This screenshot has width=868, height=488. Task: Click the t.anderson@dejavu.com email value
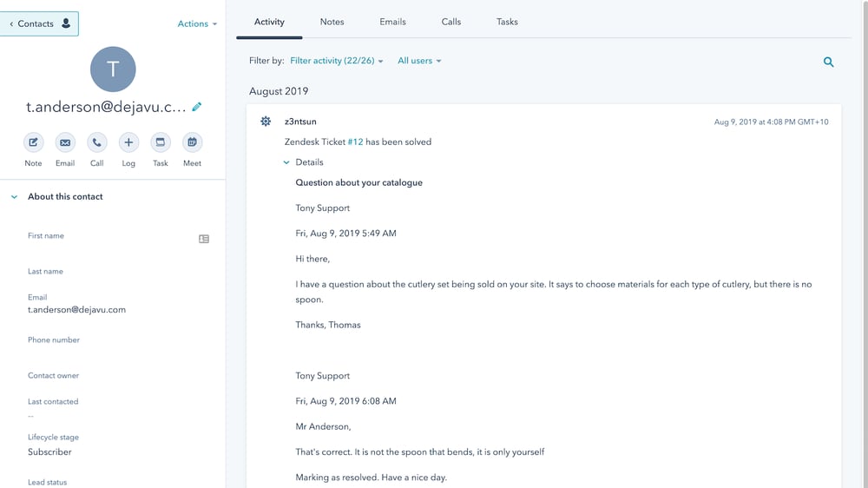click(x=77, y=310)
